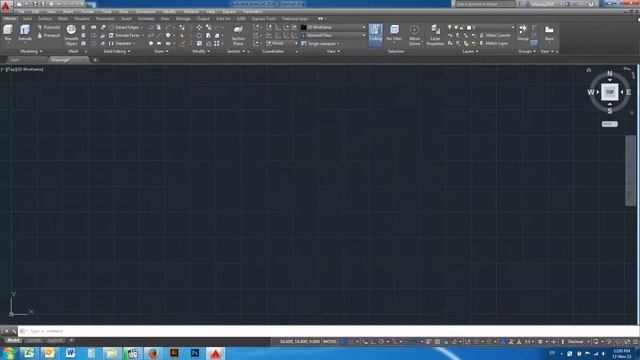Select the Extrude tool
The height and width of the screenshot is (360, 640).
pyautogui.click(x=25, y=33)
